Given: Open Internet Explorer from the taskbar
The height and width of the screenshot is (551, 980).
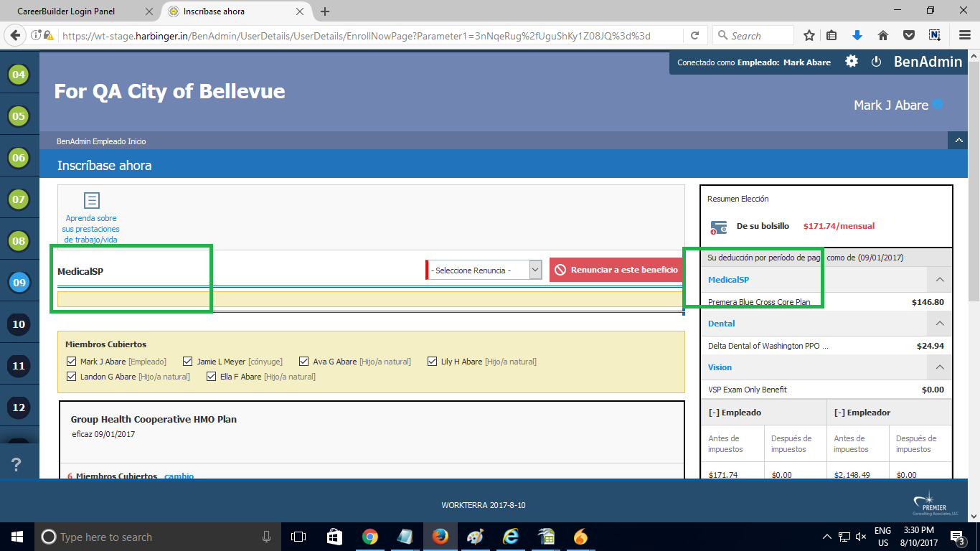Looking at the screenshot, I should tap(511, 537).
